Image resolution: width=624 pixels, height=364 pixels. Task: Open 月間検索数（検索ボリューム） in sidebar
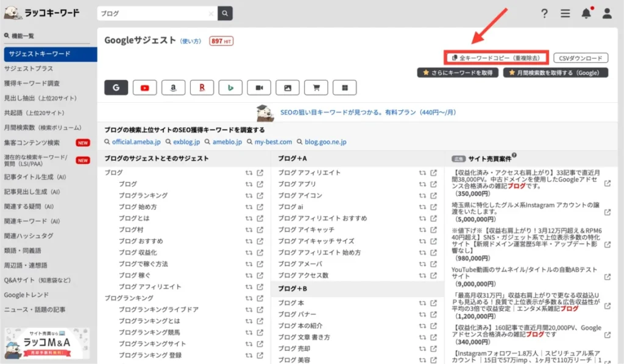pyautogui.click(x=43, y=127)
